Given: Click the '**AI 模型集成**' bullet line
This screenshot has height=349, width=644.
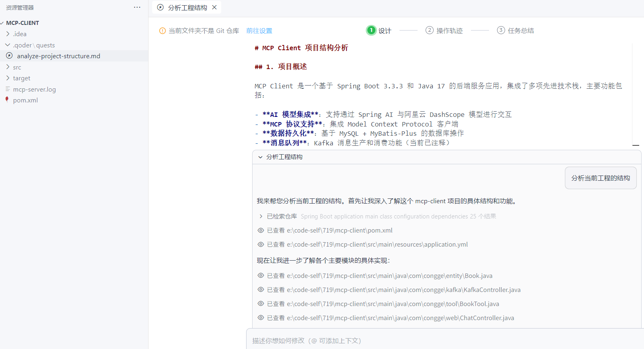Looking at the screenshot, I should 383,114.
